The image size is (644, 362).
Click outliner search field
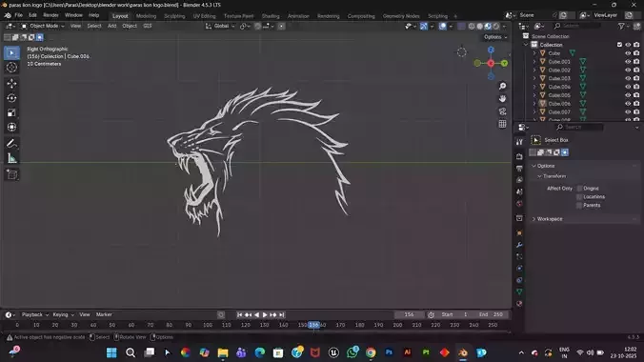point(577,26)
